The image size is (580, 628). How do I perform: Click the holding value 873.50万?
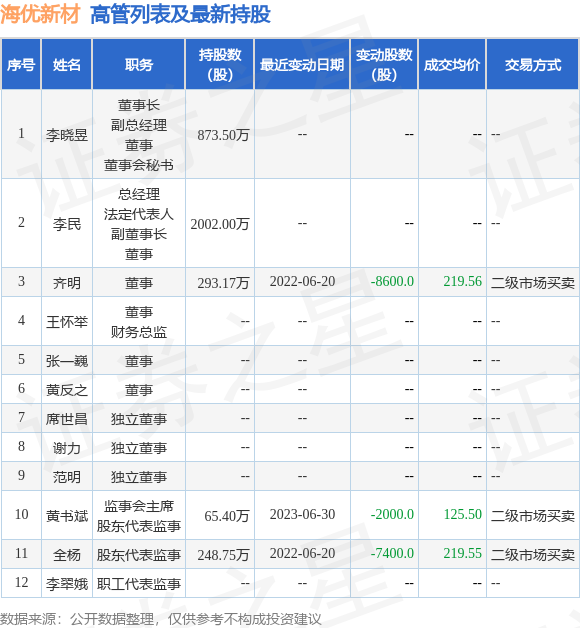(x=223, y=135)
